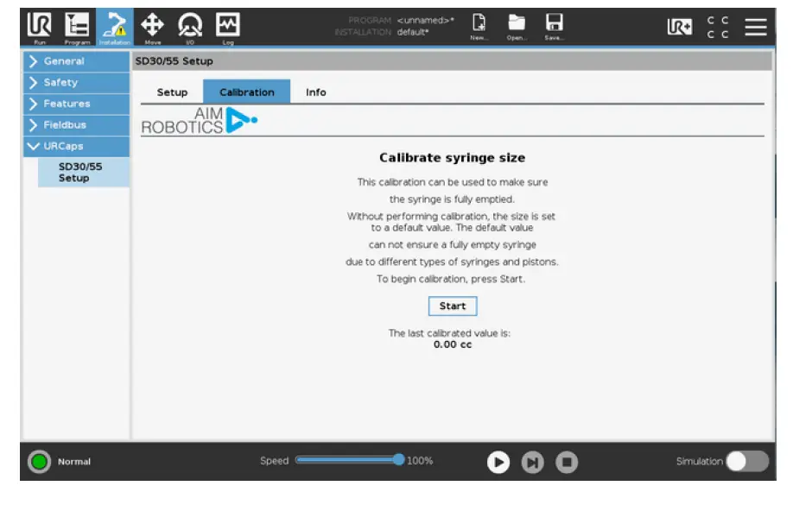Click the 0.00 cc calibrated value
Viewport: 812px width, 511px height.
point(453,344)
